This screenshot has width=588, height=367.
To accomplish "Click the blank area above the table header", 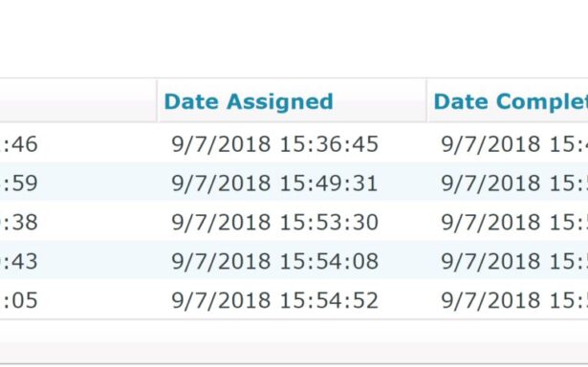I will pyautogui.click(x=294, y=38).
